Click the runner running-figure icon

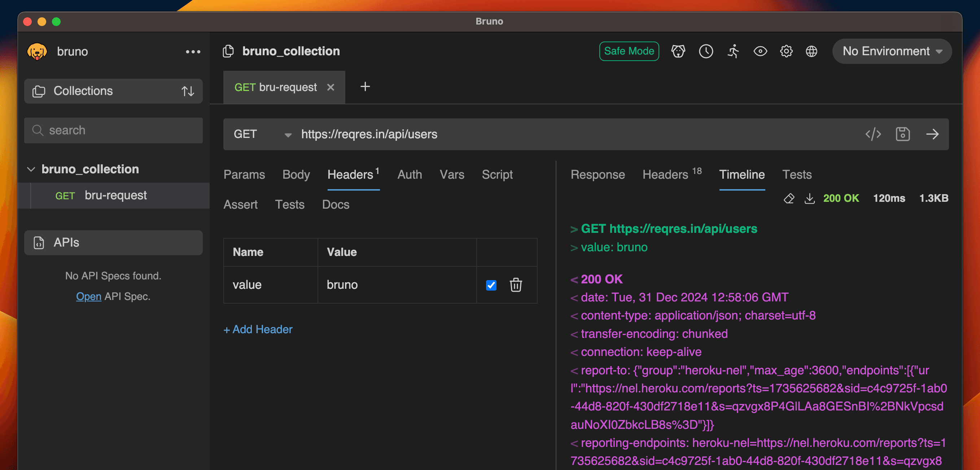733,51
